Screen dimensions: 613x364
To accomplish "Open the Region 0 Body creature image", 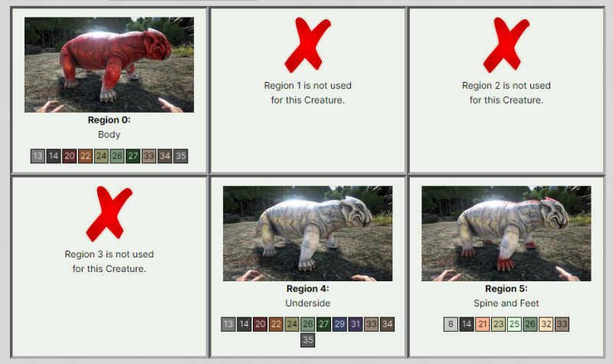I will pos(109,64).
